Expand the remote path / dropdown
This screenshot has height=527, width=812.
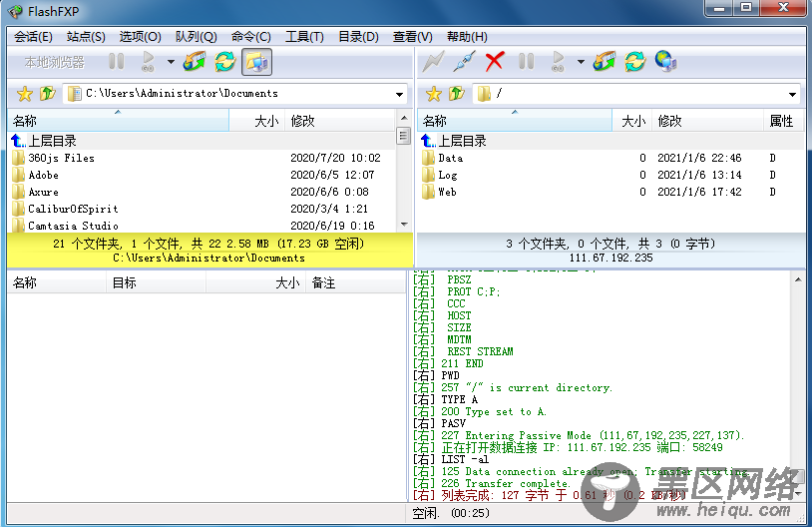coord(792,94)
